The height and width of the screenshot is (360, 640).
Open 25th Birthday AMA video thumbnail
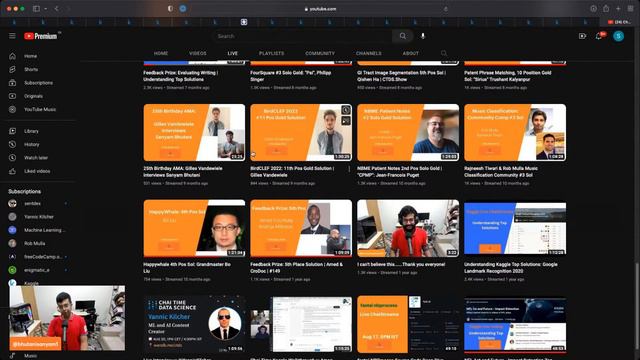pos(194,132)
